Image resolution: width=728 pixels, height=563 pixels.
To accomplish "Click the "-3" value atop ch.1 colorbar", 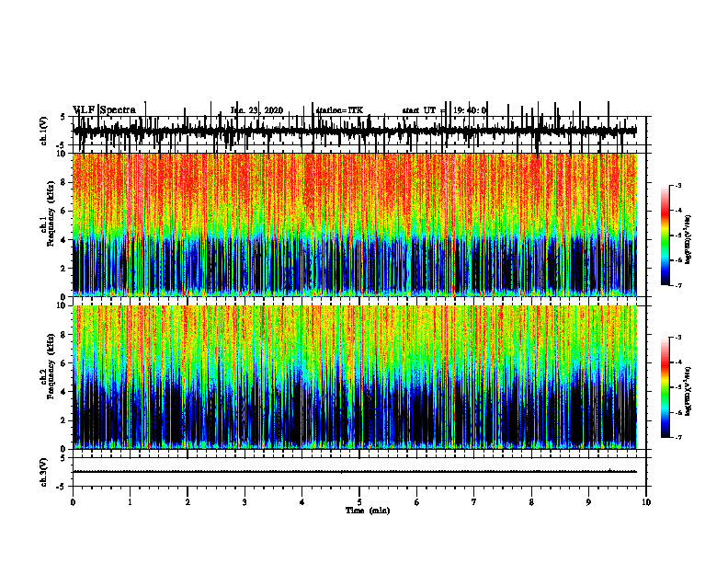I will point(678,186).
